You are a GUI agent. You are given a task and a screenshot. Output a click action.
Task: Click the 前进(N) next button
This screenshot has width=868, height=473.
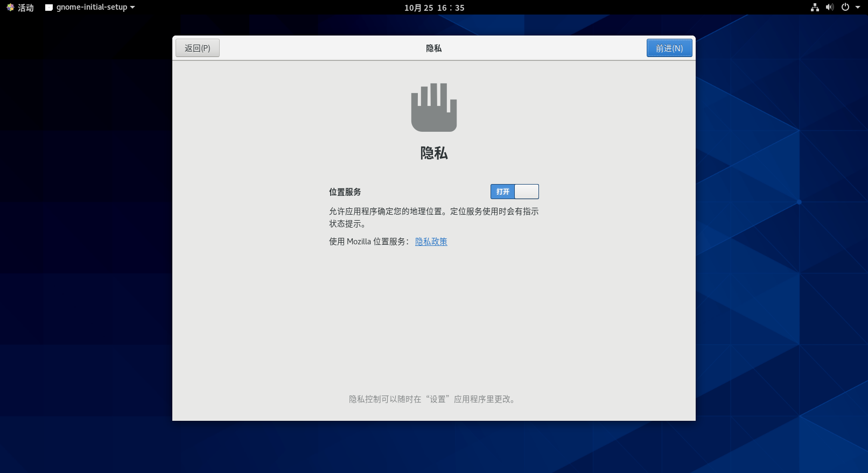669,48
